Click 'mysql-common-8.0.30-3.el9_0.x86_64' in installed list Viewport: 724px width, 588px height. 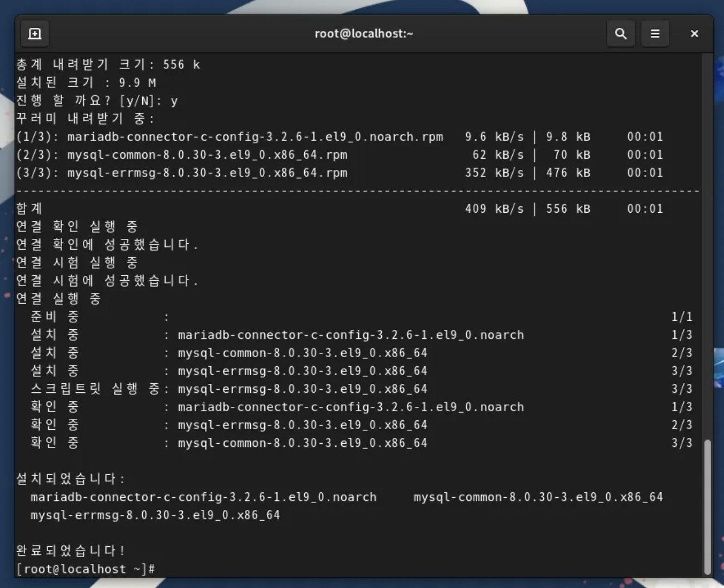tap(538, 497)
